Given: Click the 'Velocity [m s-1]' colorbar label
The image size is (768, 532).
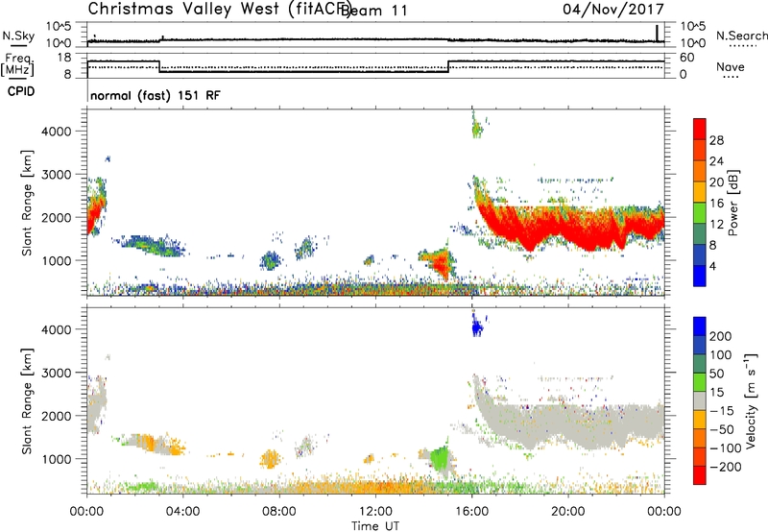Looking at the screenshot, I should 751,400.
